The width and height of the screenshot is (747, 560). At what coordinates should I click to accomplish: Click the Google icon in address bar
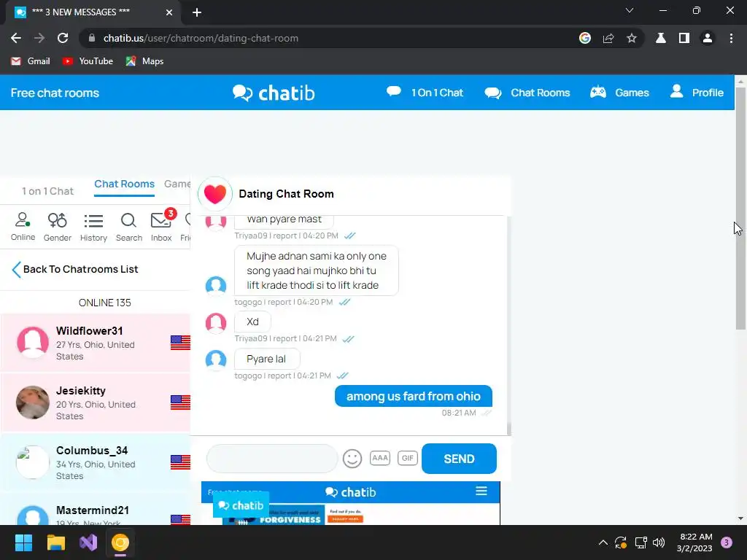point(584,38)
